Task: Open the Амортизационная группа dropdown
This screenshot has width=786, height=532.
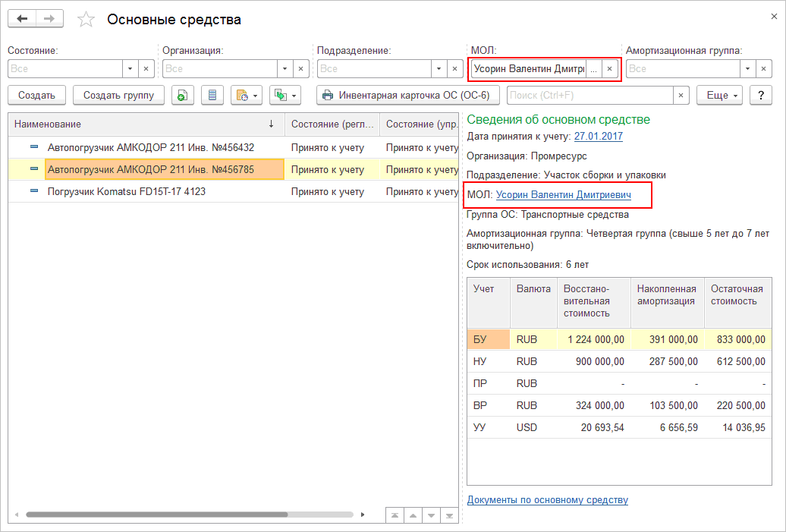Action: coord(747,69)
